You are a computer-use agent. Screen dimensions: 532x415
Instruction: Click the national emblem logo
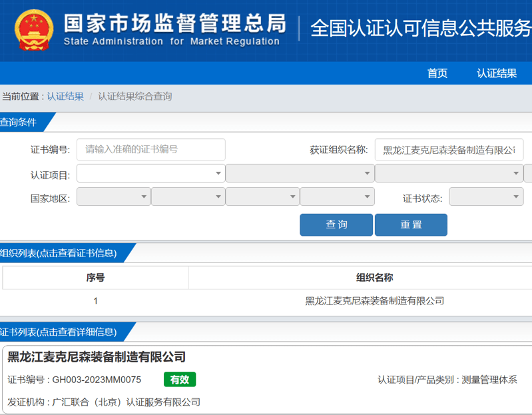33,30
